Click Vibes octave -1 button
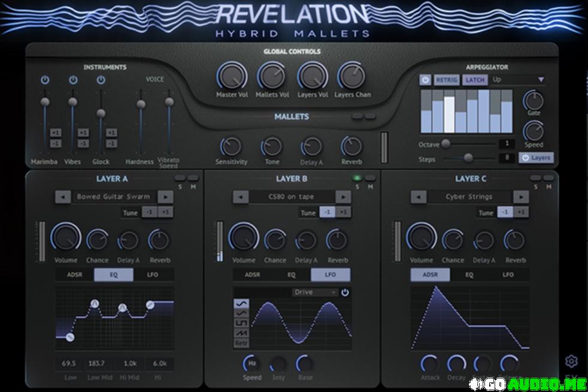588x392 pixels. [x=83, y=143]
